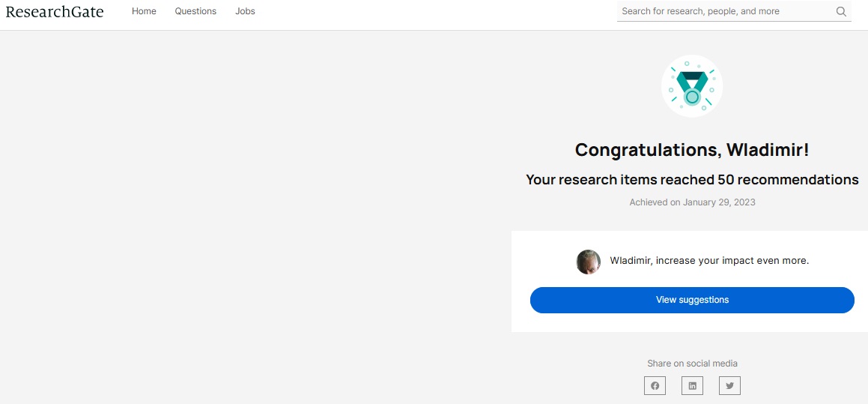
Task: Go to the Home page
Action: click(144, 11)
